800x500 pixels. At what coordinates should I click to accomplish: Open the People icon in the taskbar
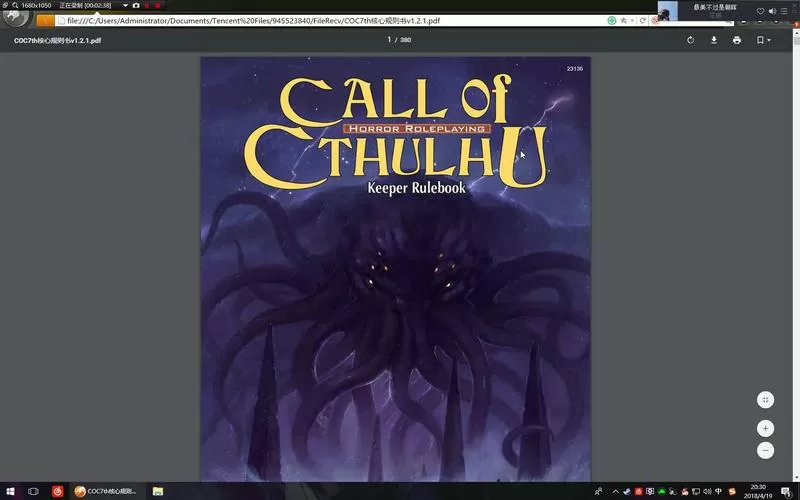click(x=598, y=491)
